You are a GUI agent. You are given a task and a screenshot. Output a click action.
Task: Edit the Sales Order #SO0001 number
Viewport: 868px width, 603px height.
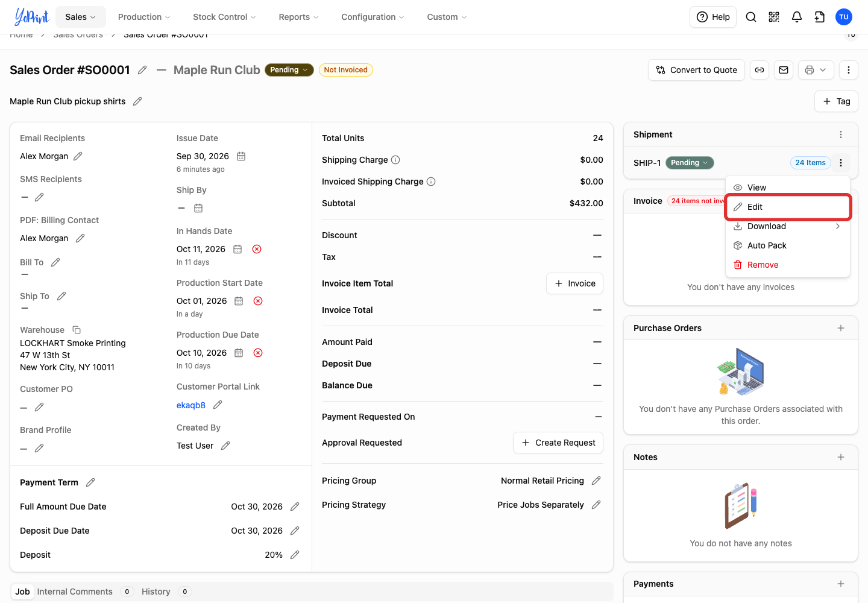[142, 70]
